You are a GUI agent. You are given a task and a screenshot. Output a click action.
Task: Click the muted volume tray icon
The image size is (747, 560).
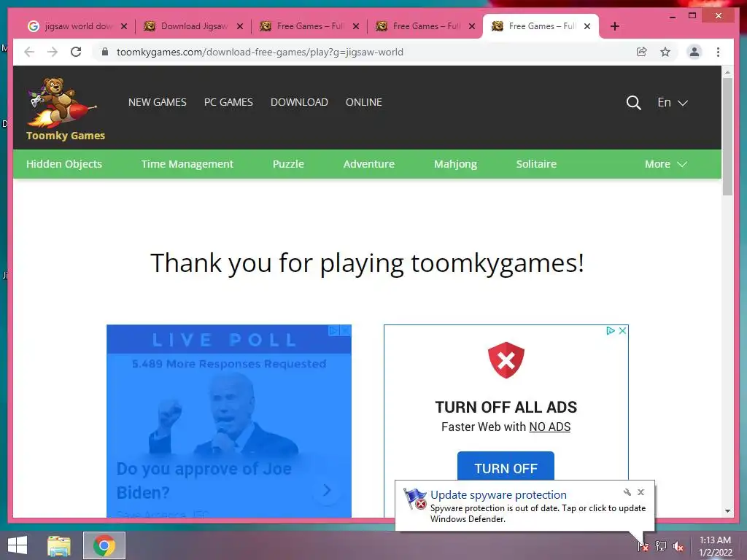point(678,546)
